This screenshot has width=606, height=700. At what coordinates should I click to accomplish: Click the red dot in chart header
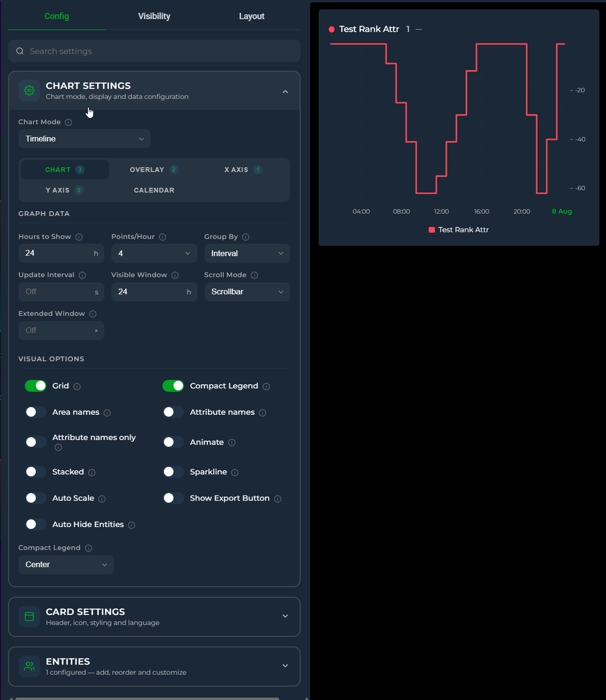point(332,30)
